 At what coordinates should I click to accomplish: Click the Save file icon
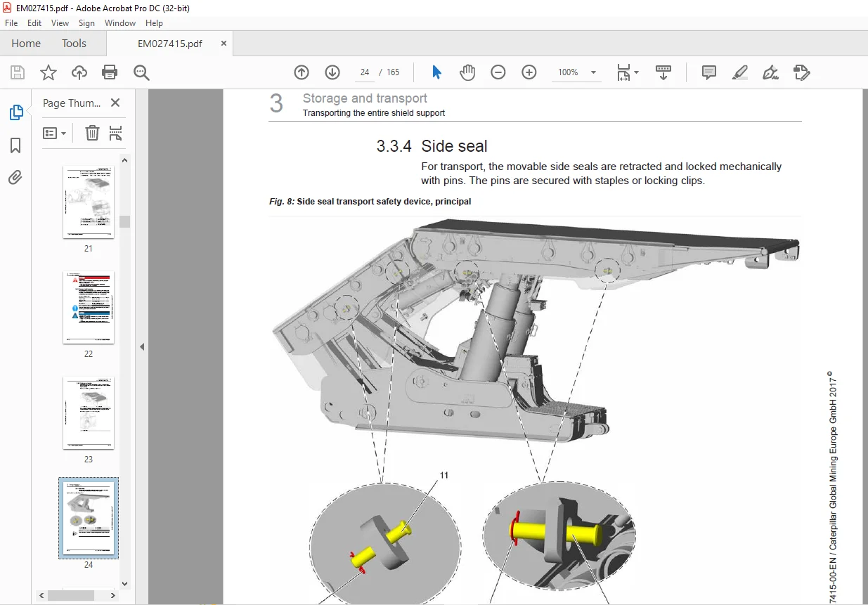click(18, 72)
